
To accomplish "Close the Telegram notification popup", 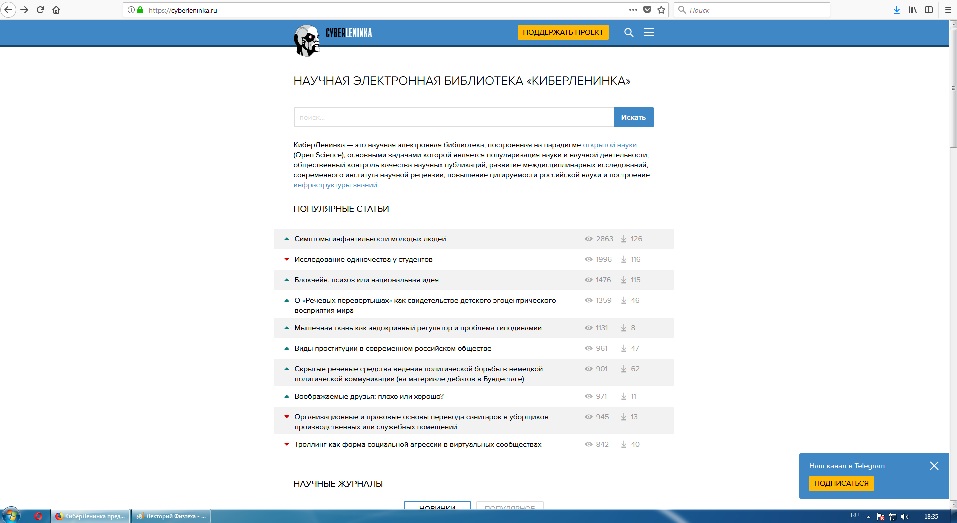I will tap(934, 466).
